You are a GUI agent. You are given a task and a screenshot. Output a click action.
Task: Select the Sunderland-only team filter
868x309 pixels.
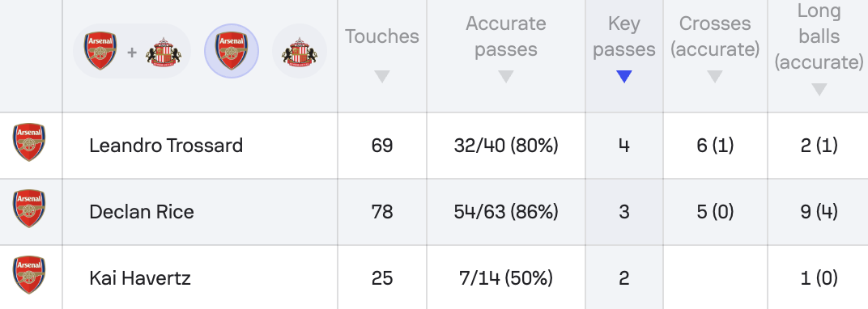coord(300,52)
